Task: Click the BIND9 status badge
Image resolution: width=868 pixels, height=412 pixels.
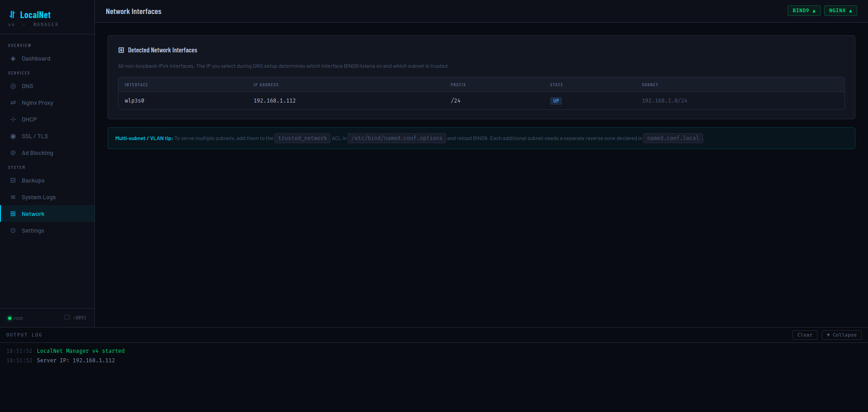Action: coord(804,11)
